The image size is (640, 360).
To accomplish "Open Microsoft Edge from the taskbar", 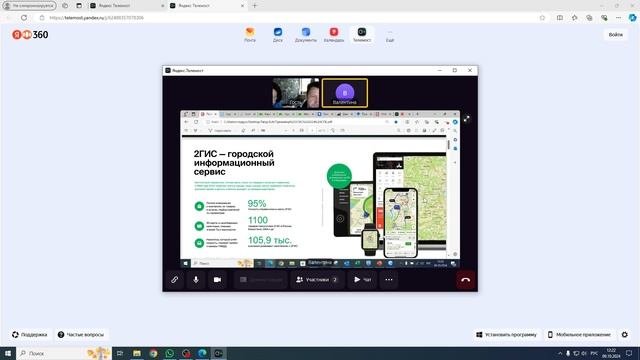I will [x=202, y=353].
